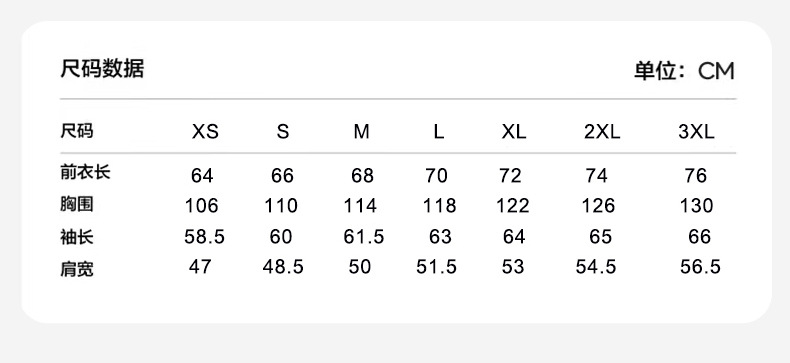Image resolution: width=790 pixels, height=363 pixels.
Task: Select the XS size column header
Action: click(x=205, y=132)
